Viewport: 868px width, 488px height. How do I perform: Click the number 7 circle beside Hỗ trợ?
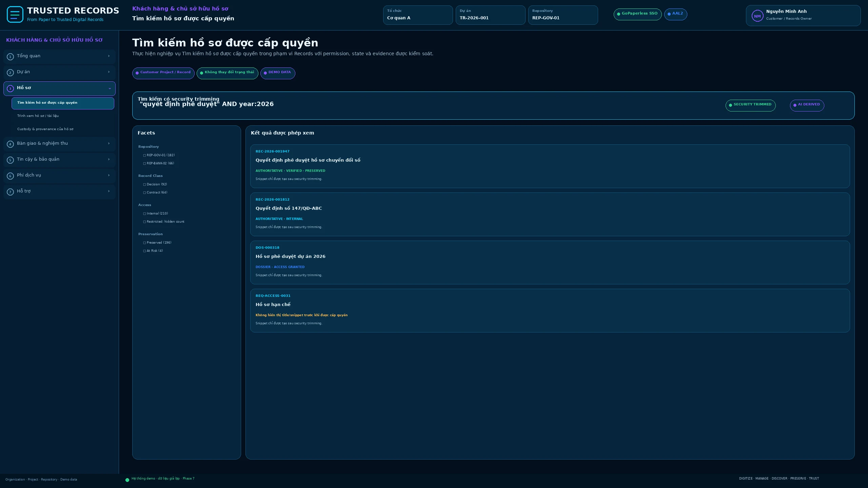(x=10, y=192)
